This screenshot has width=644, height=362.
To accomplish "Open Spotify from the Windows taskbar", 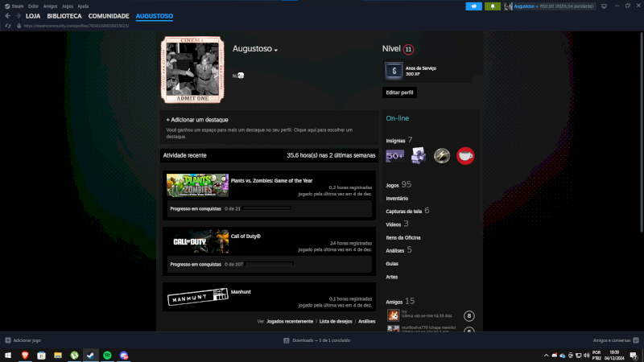I will [107, 355].
